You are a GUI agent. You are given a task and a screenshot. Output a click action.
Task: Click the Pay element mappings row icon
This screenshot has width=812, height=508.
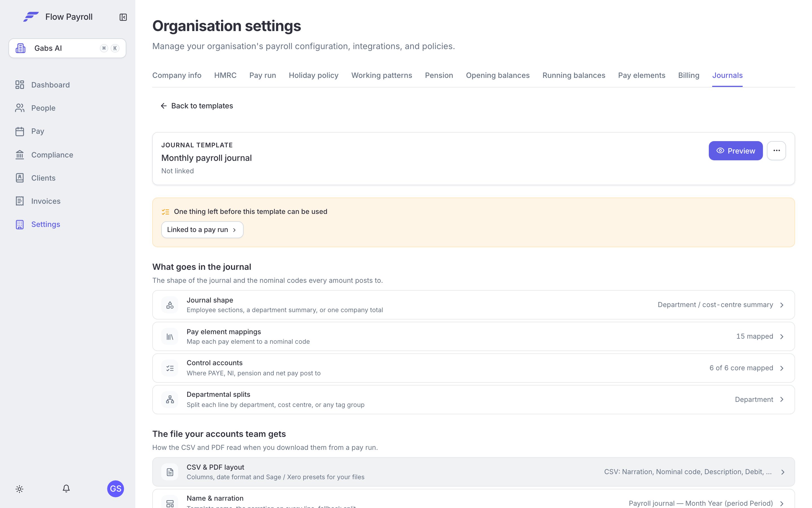click(170, 336)
